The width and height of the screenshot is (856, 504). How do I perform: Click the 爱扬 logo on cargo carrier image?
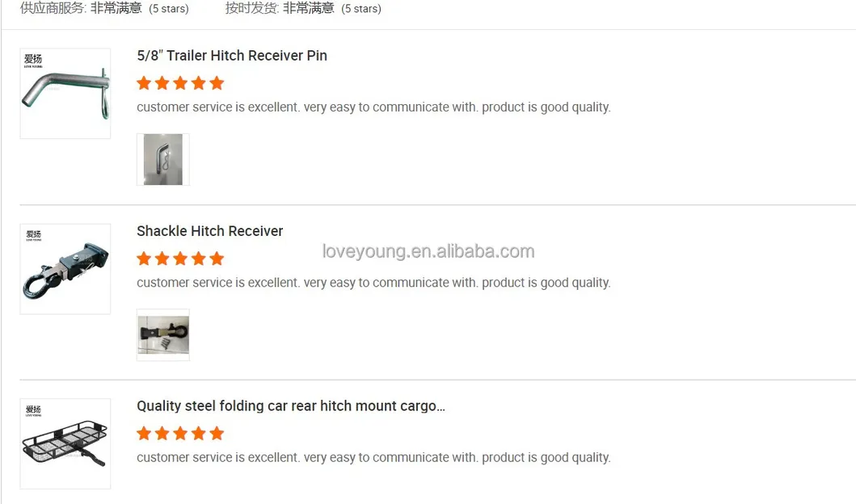pyautogui.click(x=33, y=411)
